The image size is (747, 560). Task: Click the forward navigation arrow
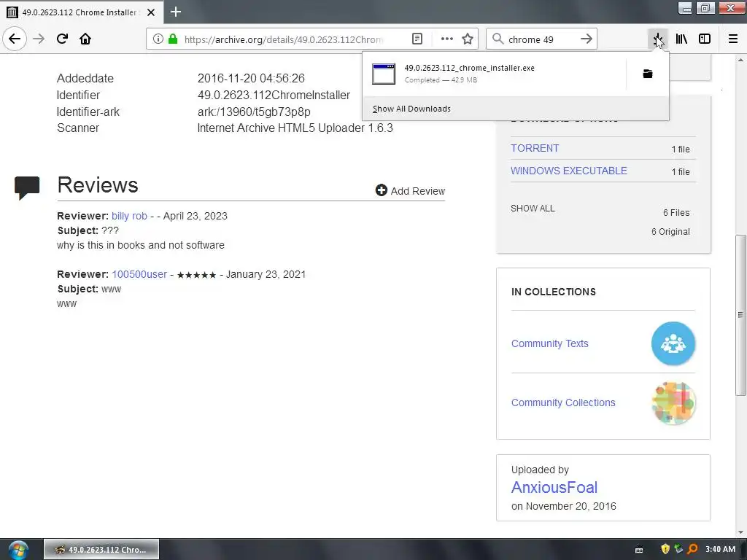pyautogui.click(x=39, y=39)
